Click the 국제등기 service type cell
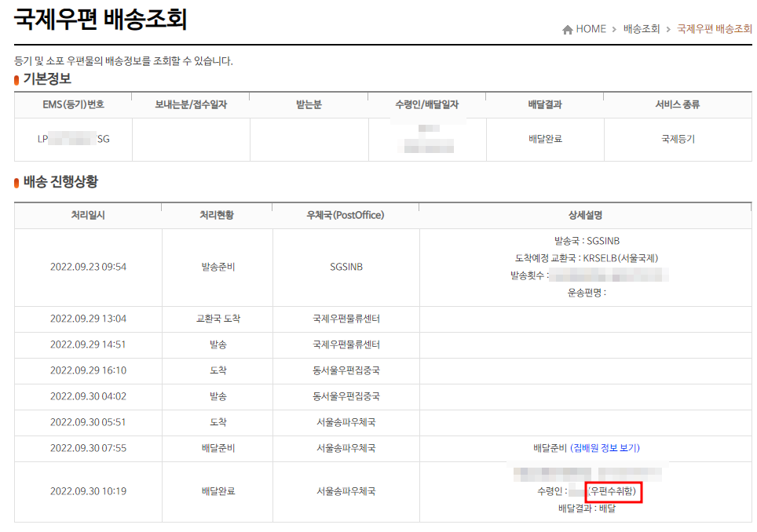 click(x=678, y=139)
